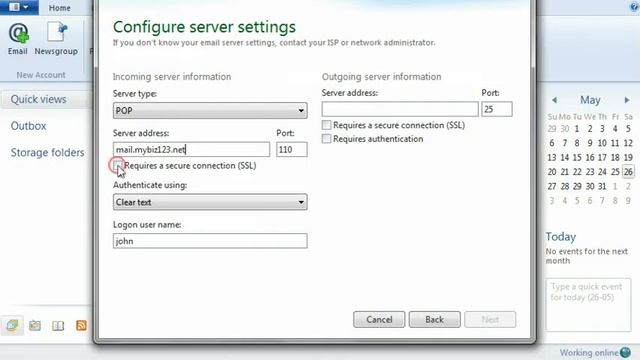Click the Working online globe icon

[625, 352]
